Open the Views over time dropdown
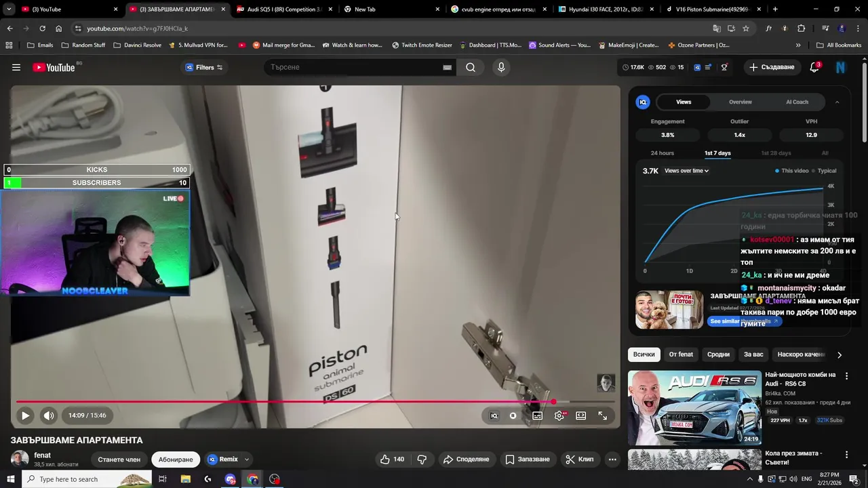This screenshot has height=488, width=868. click(686, 171)
